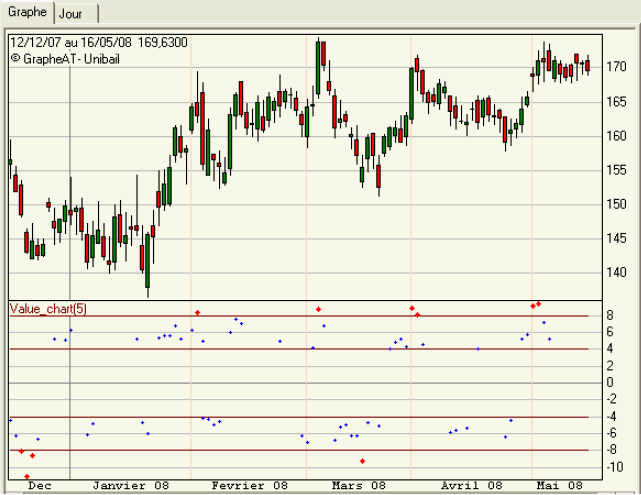This screenshot has height=495, width=641.
Task: Click the 165 price axis label
Action: coord(616,101)
